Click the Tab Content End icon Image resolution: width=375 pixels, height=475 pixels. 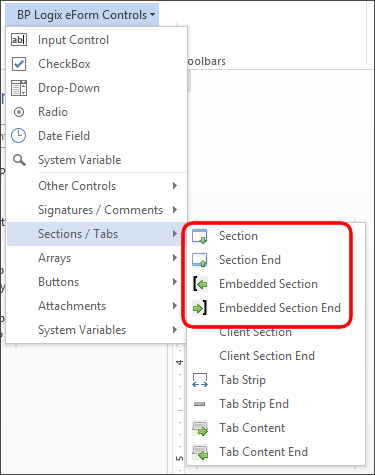(x=200, y=452)
